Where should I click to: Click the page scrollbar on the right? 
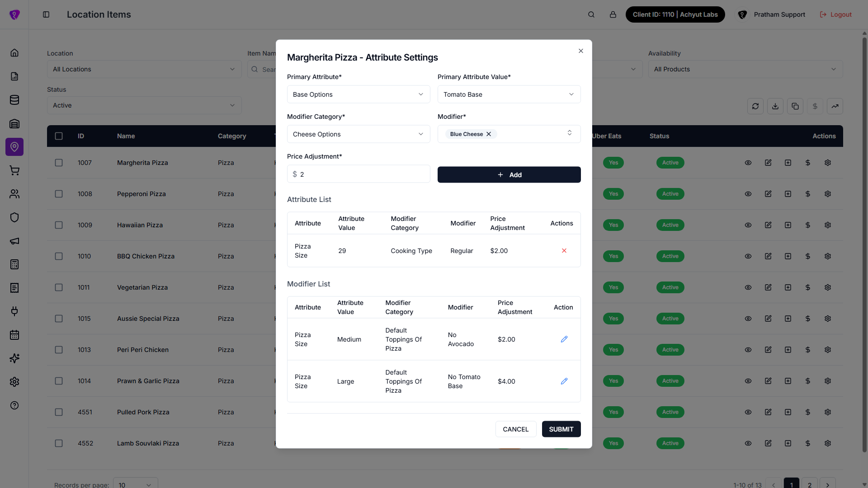[x=864, y=244]
